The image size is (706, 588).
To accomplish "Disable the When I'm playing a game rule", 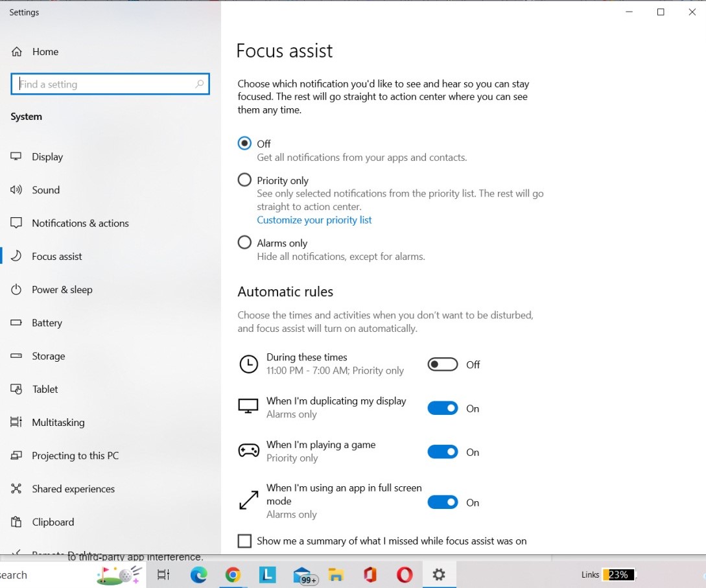I will [x=442, y=451].
